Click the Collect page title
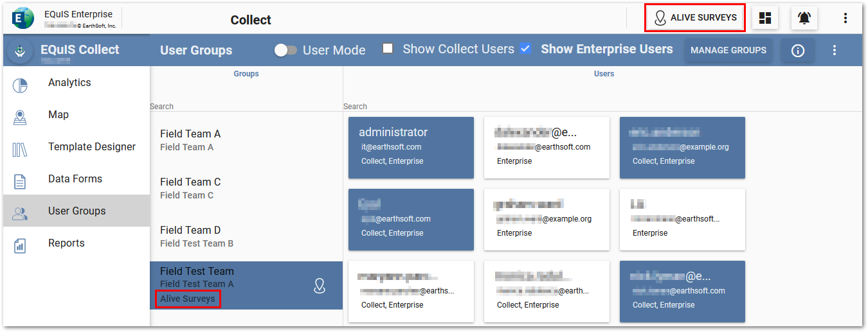868x332 pixels. pyautogui.click(x=251, y=20)
